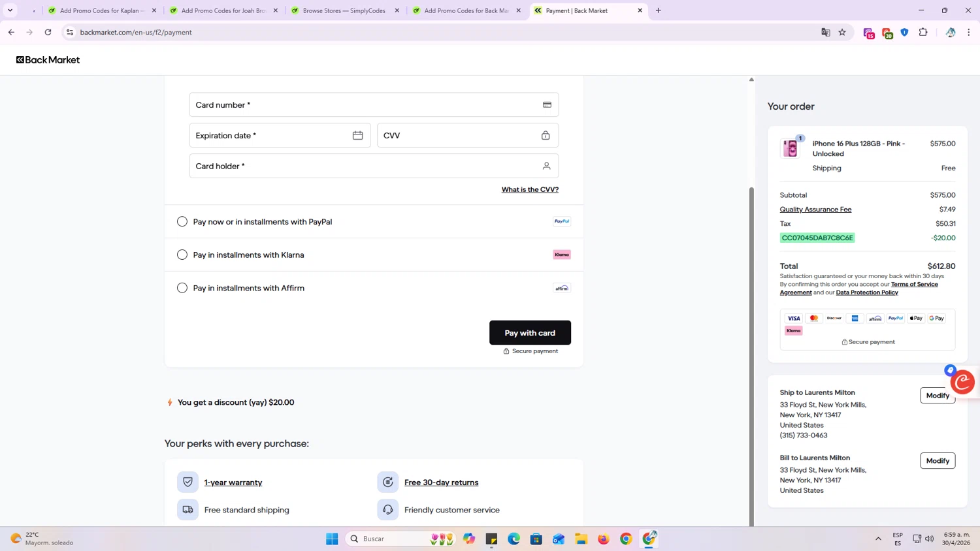
Task: Click the PayPal logo beside the PayPal option
Action: 562,221
